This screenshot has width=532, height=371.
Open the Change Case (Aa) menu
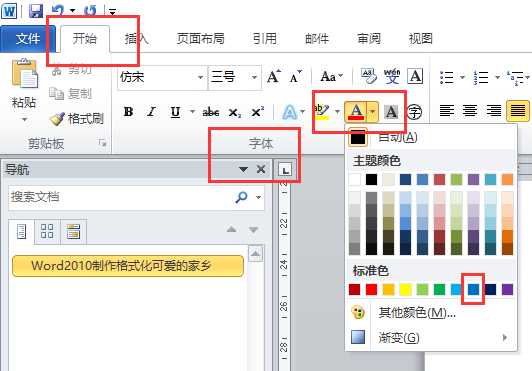[x=331, y=77]
